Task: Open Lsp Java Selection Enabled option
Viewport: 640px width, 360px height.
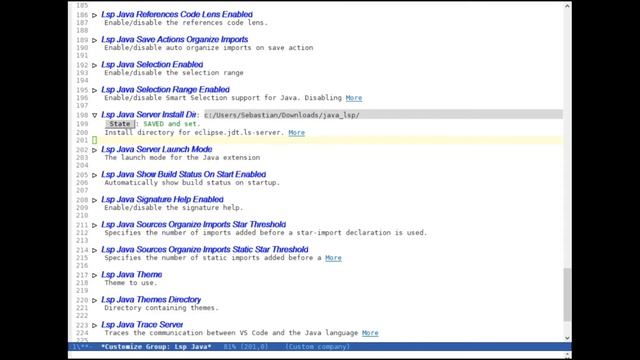Action: click(x=152, y=64)
